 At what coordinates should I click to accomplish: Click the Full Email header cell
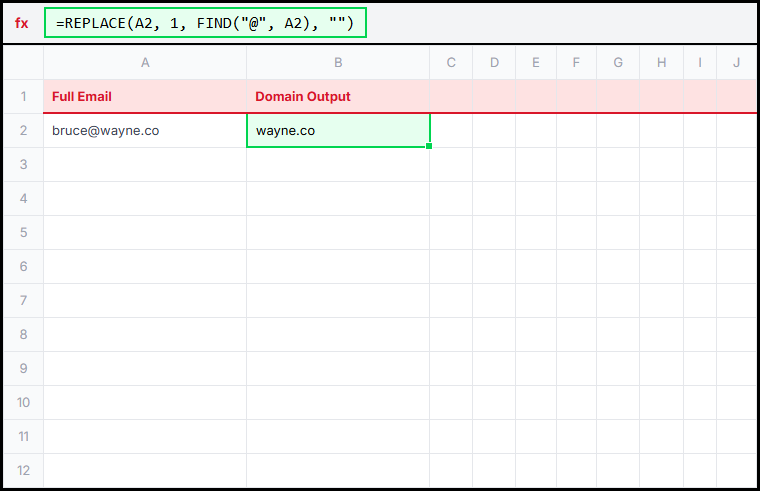coord(145,97)
